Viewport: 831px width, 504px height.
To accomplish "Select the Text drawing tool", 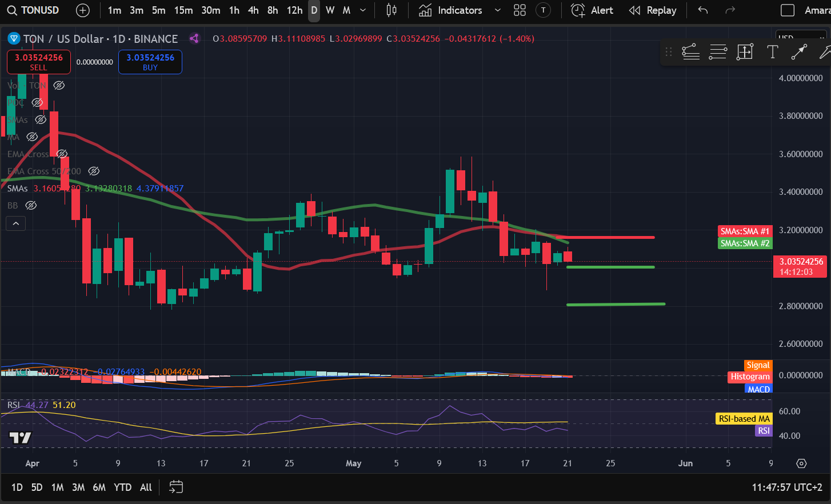I will [772, 52].
